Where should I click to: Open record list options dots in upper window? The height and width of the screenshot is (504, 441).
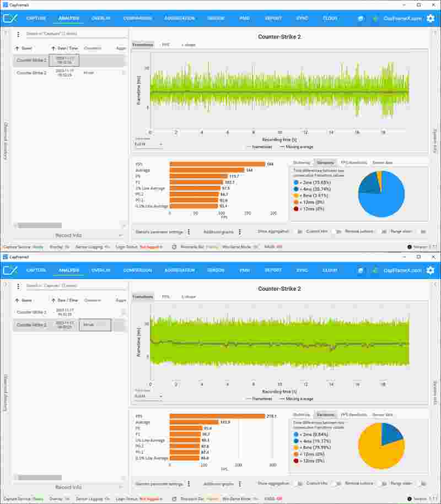click(18, 34)
